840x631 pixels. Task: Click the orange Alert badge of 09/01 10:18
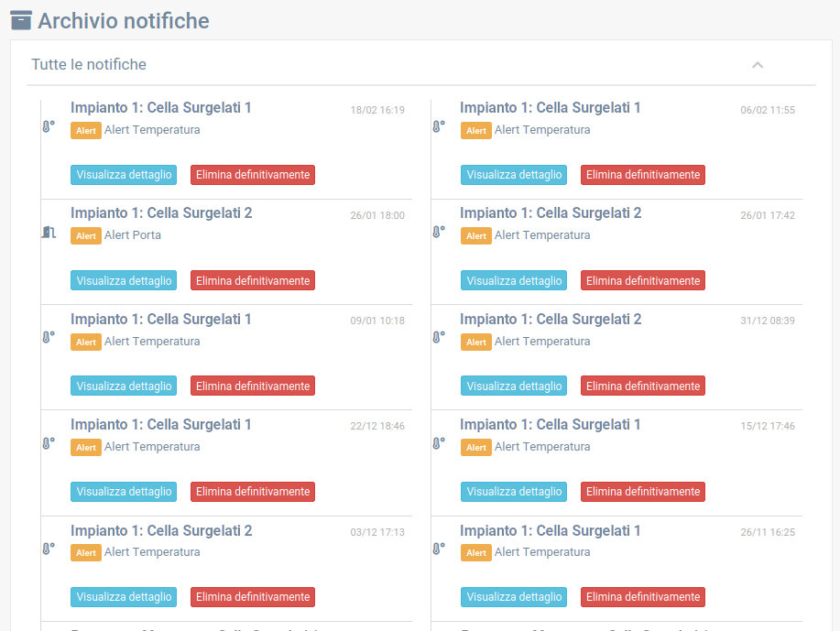[x=86, y=343]
